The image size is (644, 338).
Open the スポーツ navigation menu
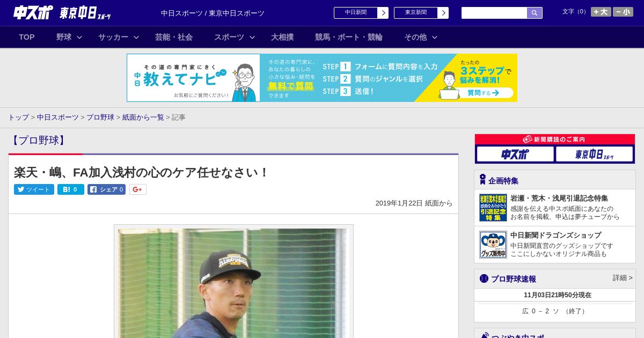(229, 37)
